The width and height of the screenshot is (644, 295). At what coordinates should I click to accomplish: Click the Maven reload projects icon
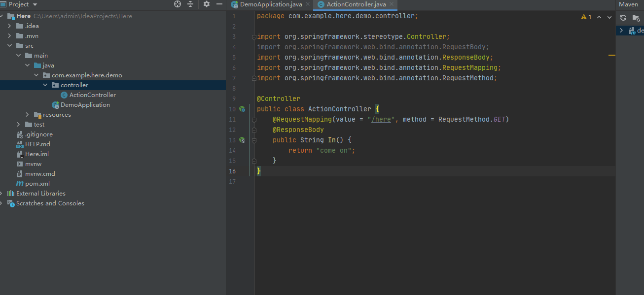623,18
